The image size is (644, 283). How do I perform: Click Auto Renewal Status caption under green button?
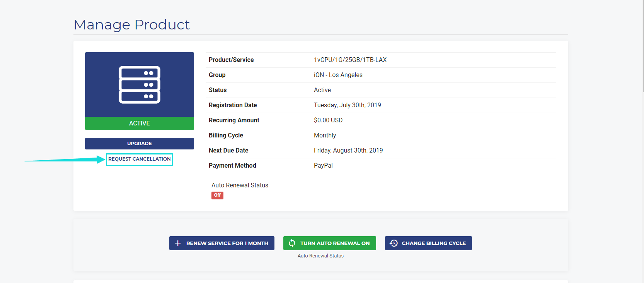320,256
